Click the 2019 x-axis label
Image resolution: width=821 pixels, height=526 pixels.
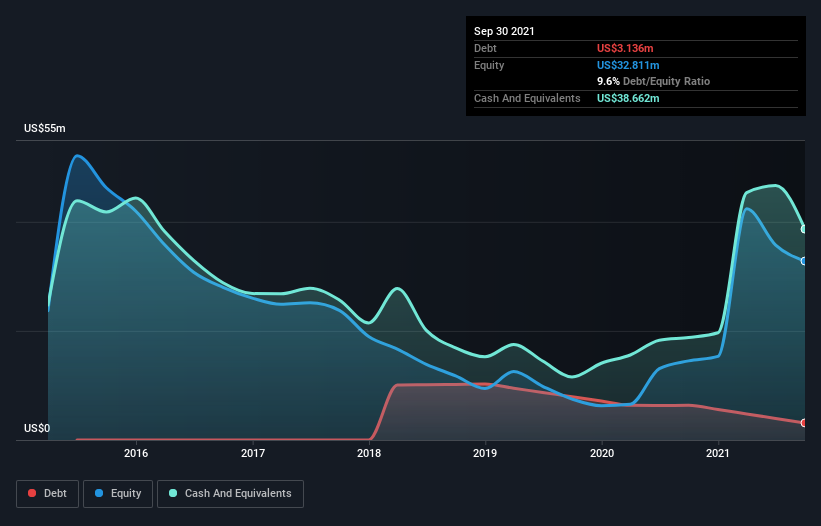pyautogui.click(x=485, y=453)
